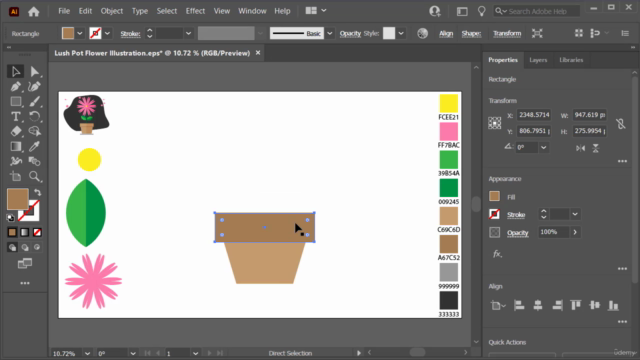Open the artboard number dropdown
Screen dimensions: 640x360
[196, 353]
